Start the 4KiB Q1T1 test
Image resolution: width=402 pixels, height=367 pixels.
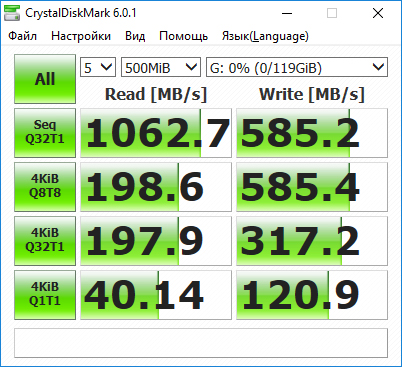tap(45, 295)
